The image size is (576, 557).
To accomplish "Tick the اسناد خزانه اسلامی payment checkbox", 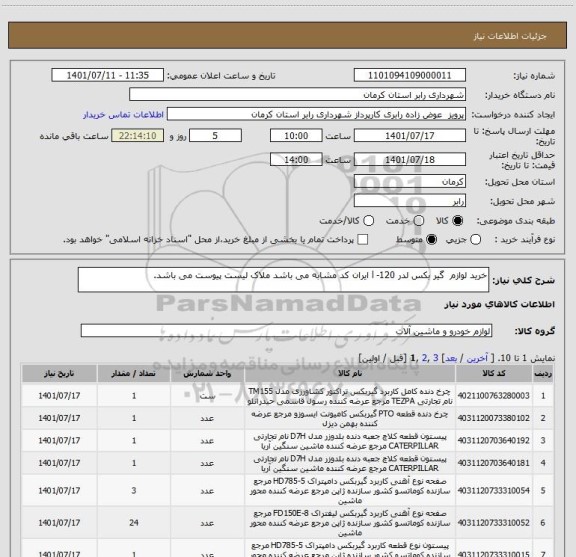I will pos(363,240).
